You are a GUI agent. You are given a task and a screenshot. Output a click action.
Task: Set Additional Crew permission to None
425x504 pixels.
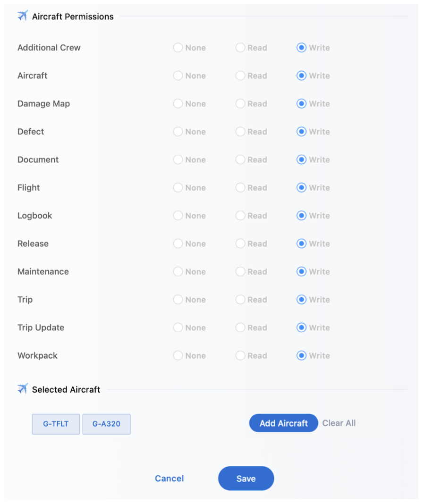[x=178, y=48]
